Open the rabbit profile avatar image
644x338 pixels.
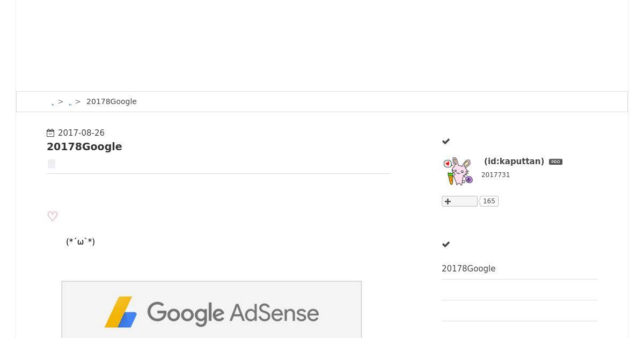[458, 171]
